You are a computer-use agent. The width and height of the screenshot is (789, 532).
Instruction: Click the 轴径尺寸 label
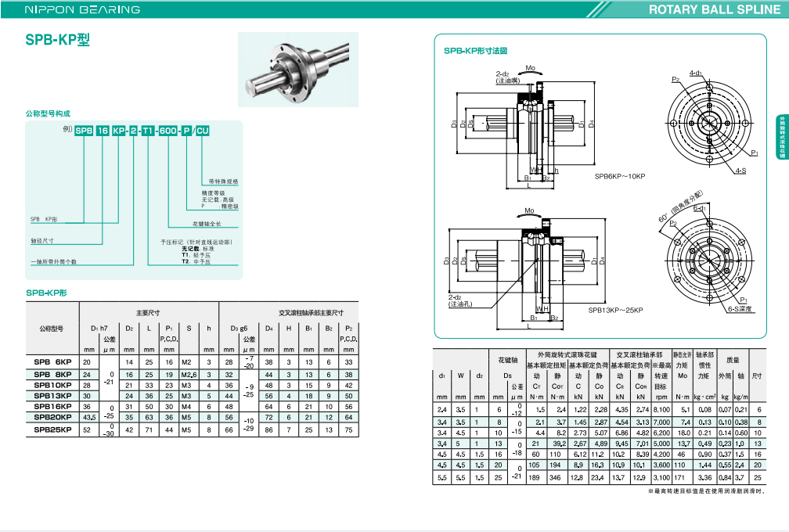tap(41, 241)
